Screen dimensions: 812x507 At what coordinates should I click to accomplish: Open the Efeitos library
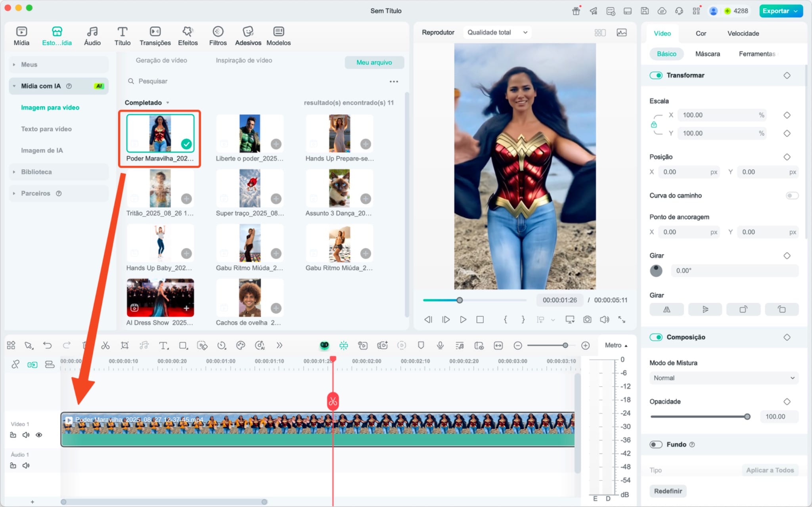188,36
